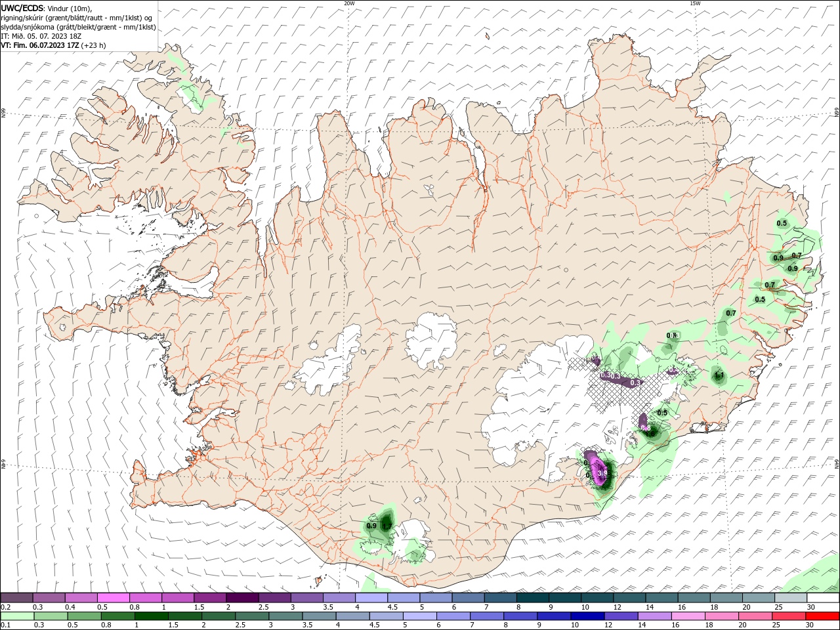Click the '15W' longitude label
840x630 pixels.
click(x=695, y=3)
